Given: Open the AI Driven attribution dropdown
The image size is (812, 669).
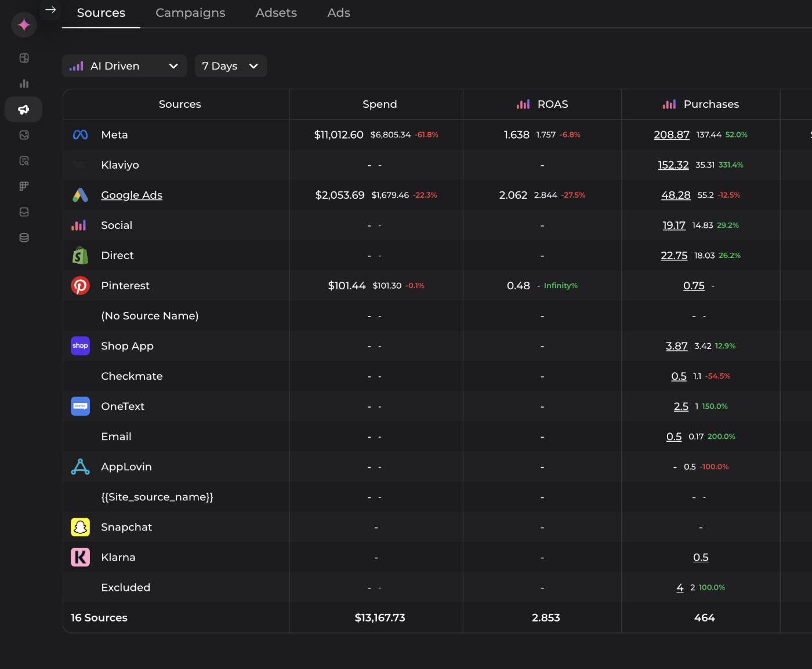Looking at the screenshot, I should click(124, 66).
